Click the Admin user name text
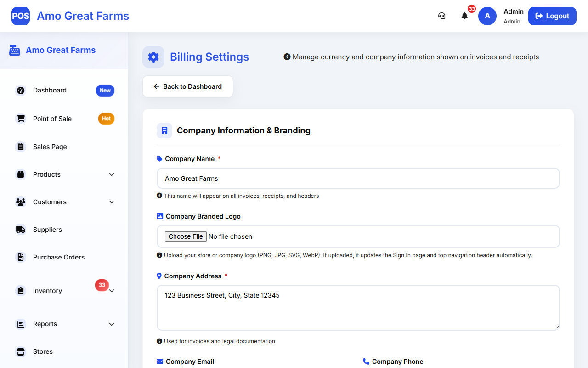The image size is (588, 368). click(x=514, y=11)
